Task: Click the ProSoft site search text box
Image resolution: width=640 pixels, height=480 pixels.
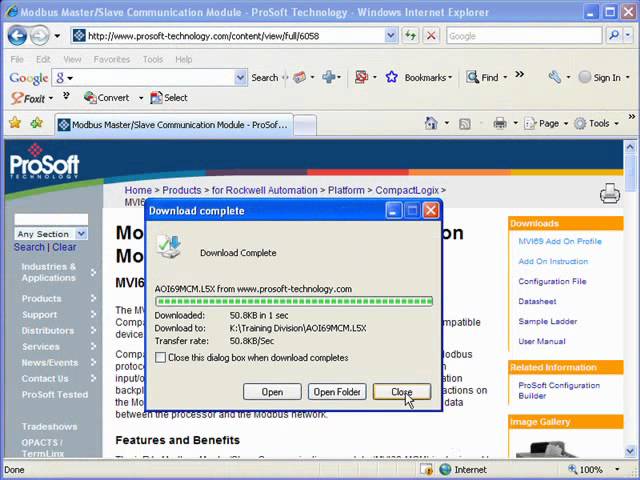Action: coord(51,219)
